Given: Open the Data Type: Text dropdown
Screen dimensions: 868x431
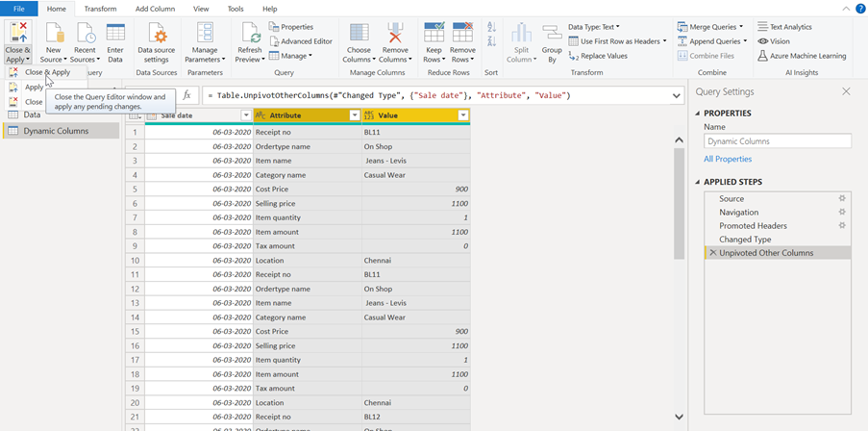Looking at the screenshot, I should 594,27.
